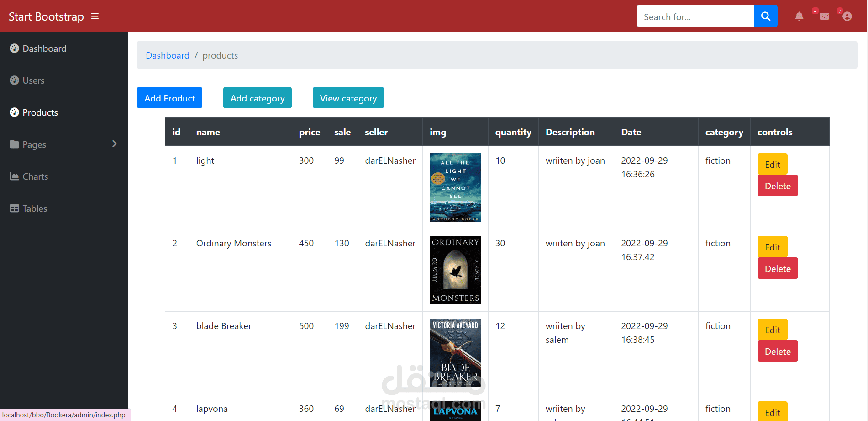
Task: Click the Products sidebar icon
Action: coord(14,112)
